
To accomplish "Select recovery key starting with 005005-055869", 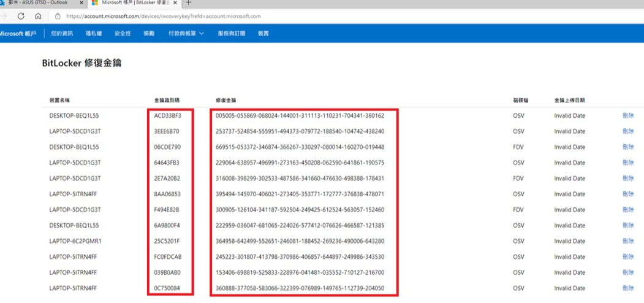I will point(300,116).
